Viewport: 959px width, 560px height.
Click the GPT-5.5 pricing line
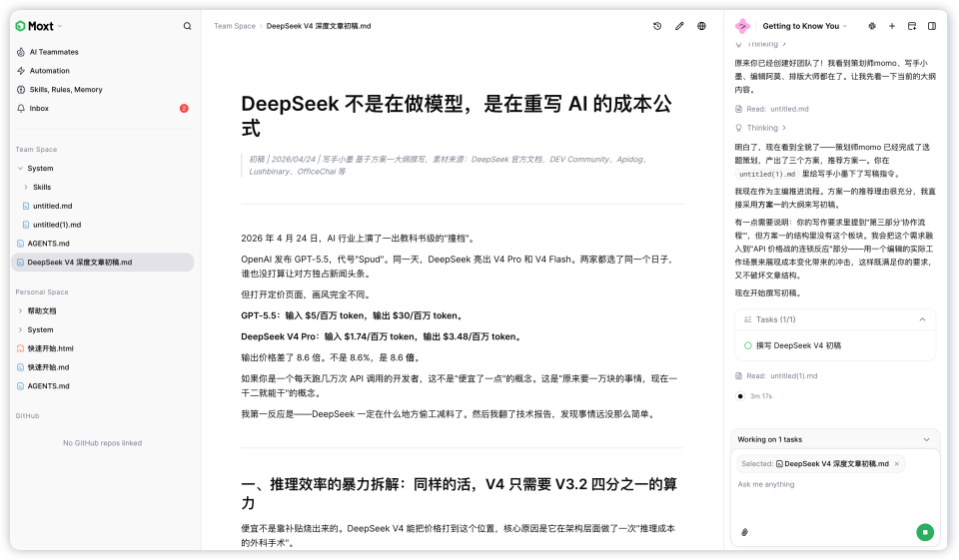pos(353,315)
